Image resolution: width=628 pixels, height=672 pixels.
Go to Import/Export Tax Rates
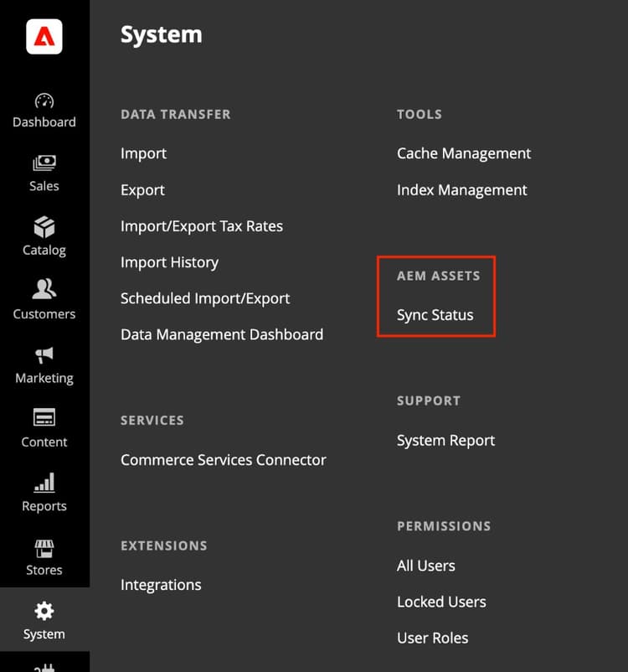click(202, 226)
